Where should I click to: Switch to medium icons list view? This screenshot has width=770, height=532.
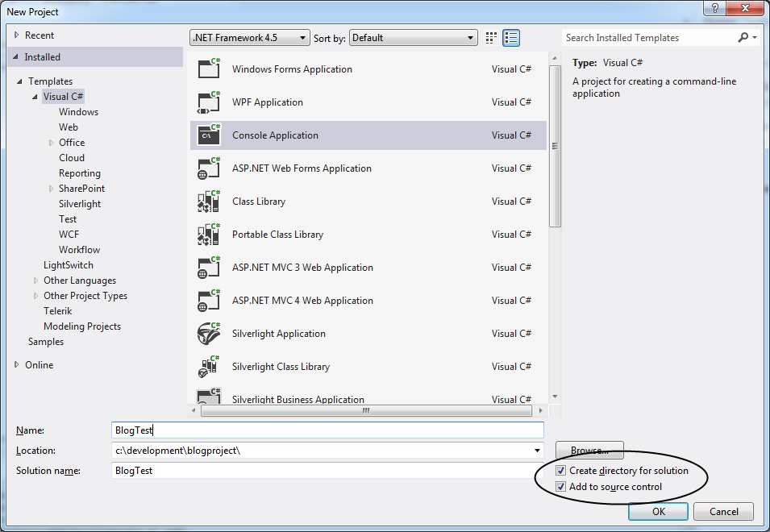tap(511, 38)
